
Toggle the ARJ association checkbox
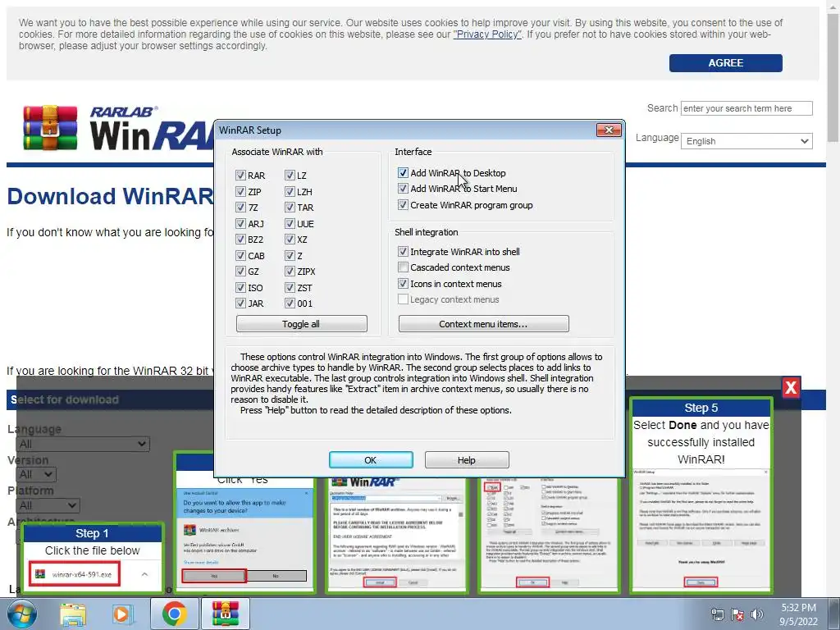point(240,223)
